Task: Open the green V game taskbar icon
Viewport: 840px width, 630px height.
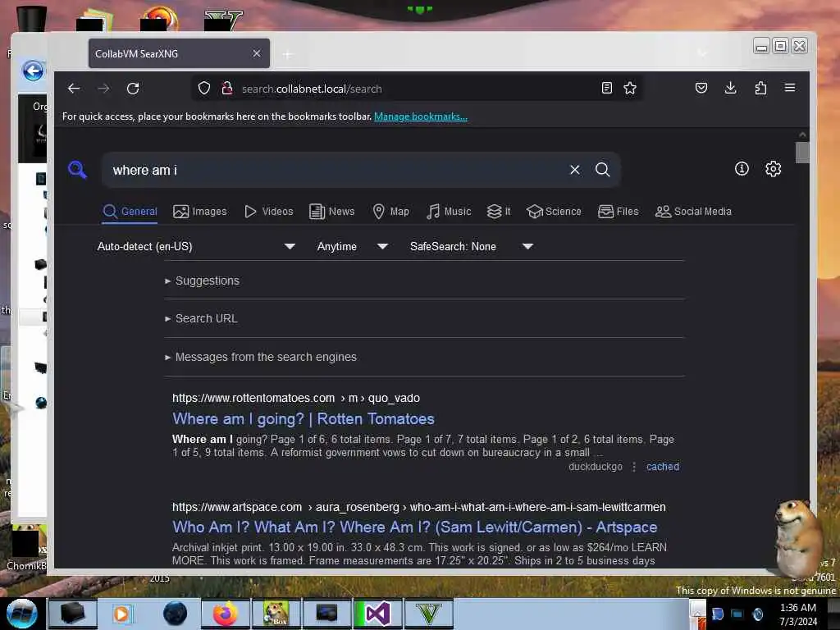Action: coord(428,614)
